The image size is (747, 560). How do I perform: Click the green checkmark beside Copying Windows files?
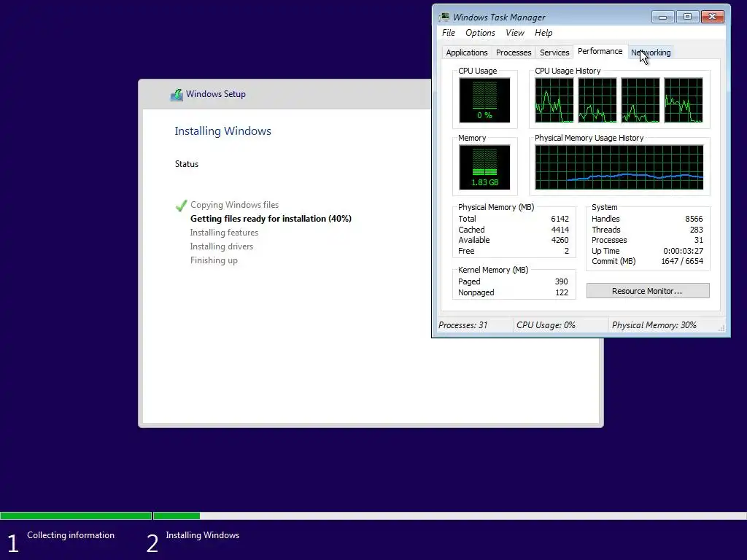click(181, 205)
